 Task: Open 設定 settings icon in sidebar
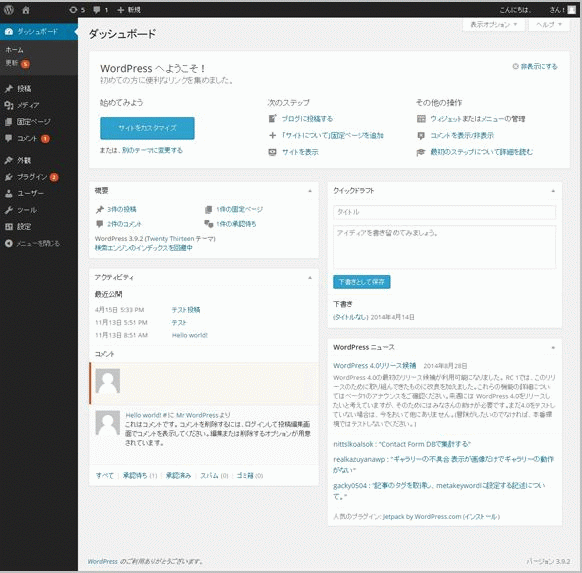9,227
